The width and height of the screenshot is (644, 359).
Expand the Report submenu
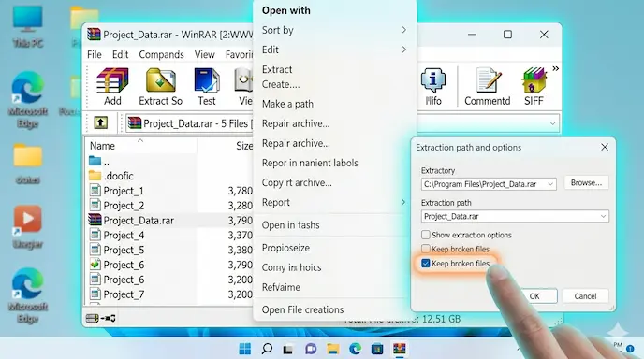pyautogui.click(x=403, y=202)
